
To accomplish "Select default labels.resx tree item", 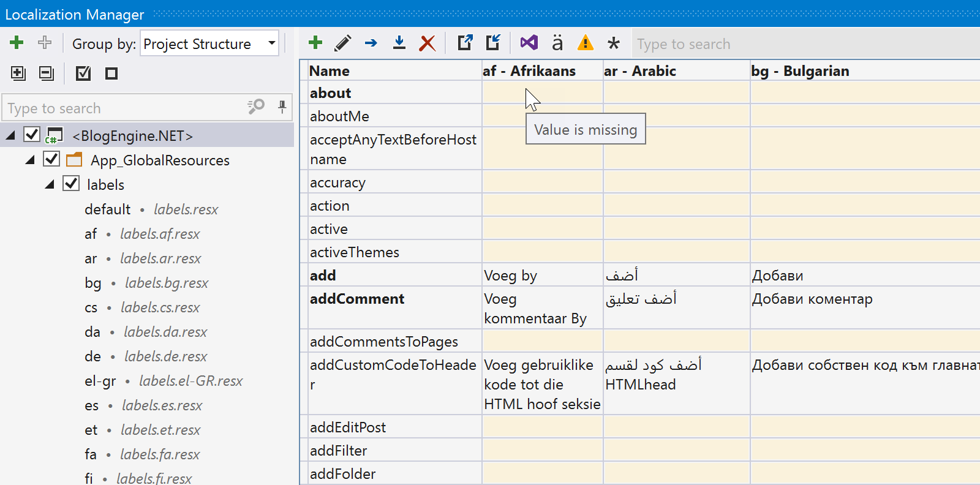I will (x=151, y=209).
